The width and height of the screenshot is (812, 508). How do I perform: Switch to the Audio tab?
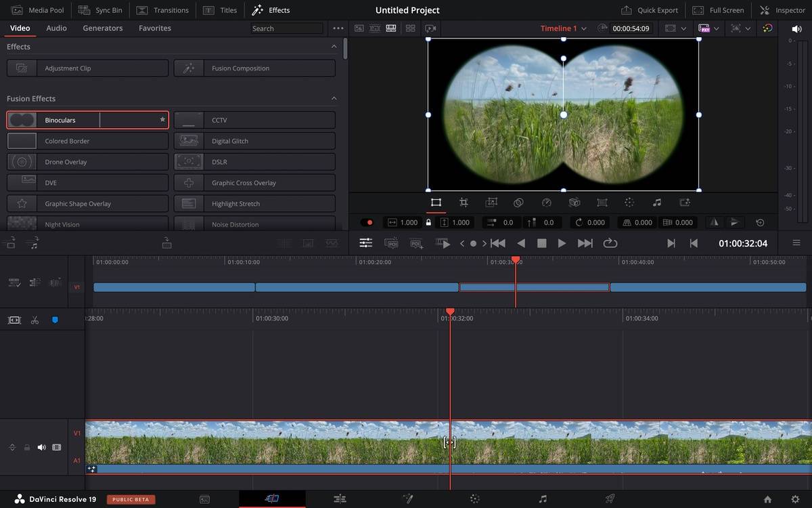tap(56, 28)
